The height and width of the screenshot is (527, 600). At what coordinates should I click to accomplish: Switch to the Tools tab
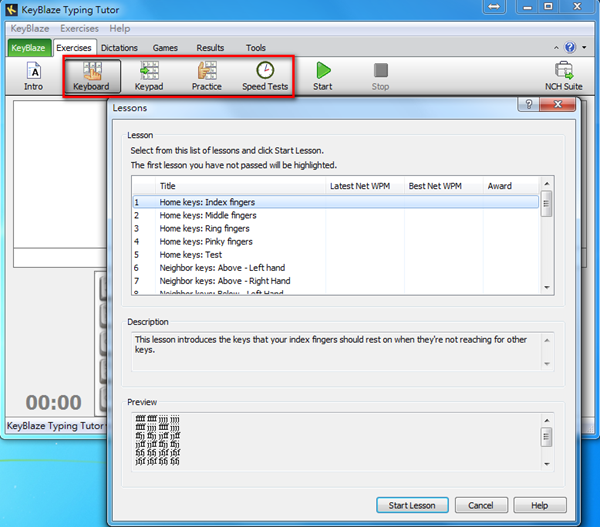coord(256,48)
